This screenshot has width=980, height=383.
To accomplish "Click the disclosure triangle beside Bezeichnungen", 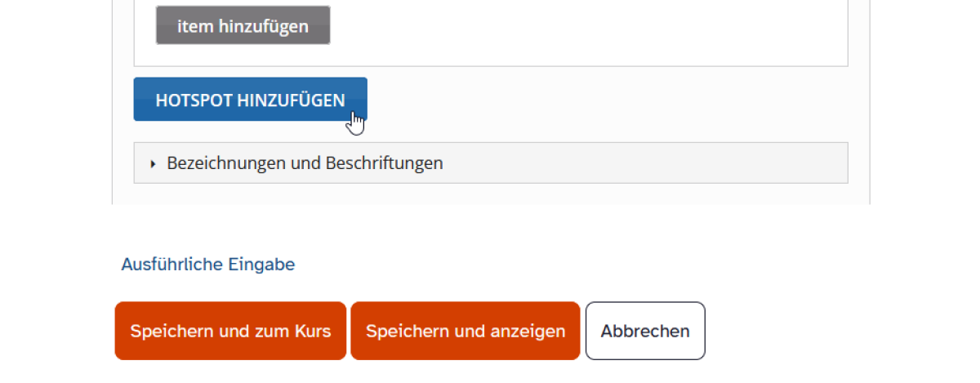I will coord(153,163).
